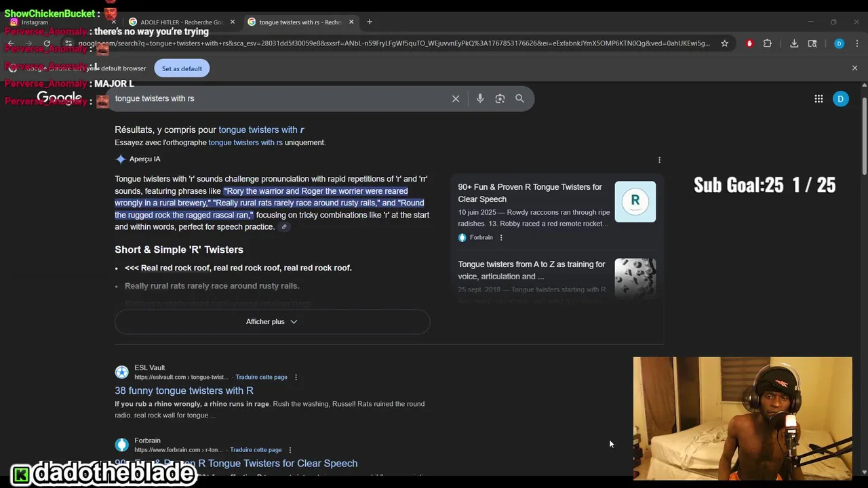Screen dimensions: 868x488
Task: Open the media/cast control icon in the toolbar
Action: (812, 43)
